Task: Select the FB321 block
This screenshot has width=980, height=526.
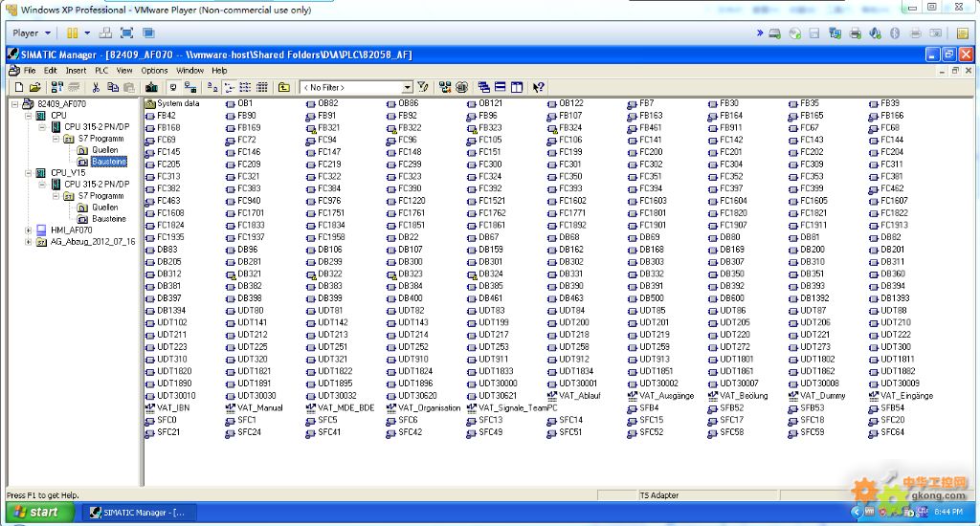Action: pos(323,128)
